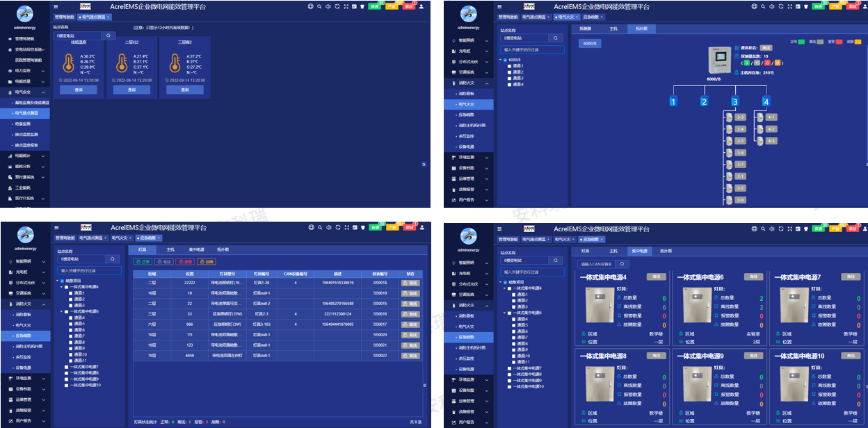Open yellow 严重 alarm badge in temperature window

[392, 7]
